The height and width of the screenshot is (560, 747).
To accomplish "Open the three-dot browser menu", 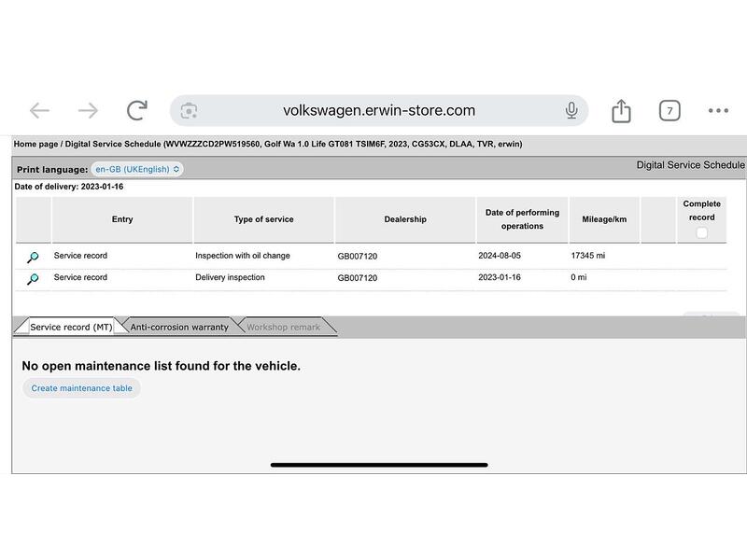I will click(718, 111).
